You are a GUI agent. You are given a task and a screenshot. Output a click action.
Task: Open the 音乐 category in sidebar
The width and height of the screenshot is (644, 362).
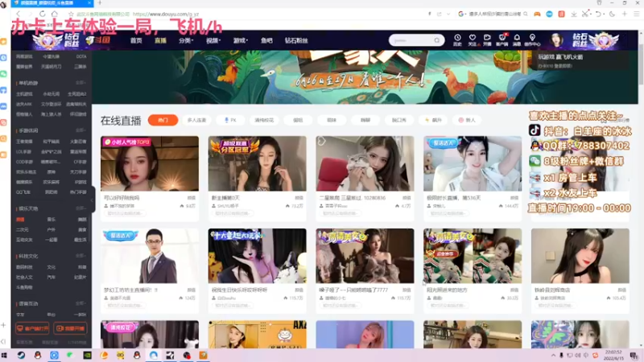tap(51, 220)
